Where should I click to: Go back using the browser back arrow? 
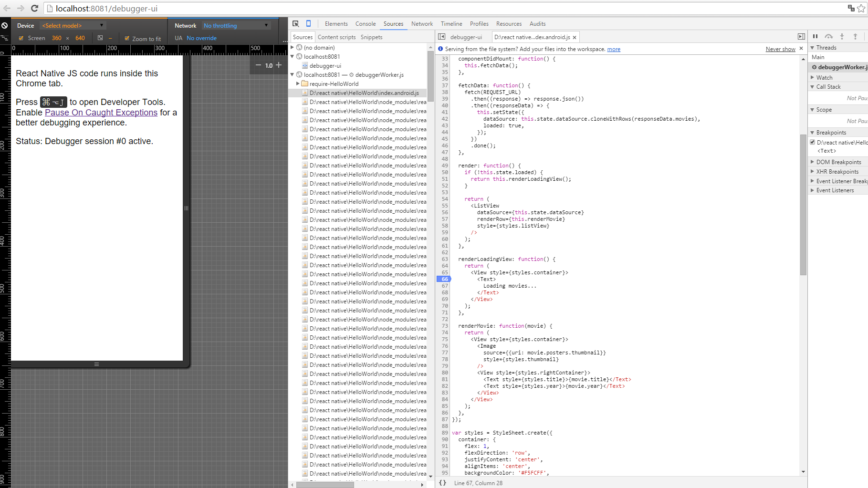(x=7, y=8)
